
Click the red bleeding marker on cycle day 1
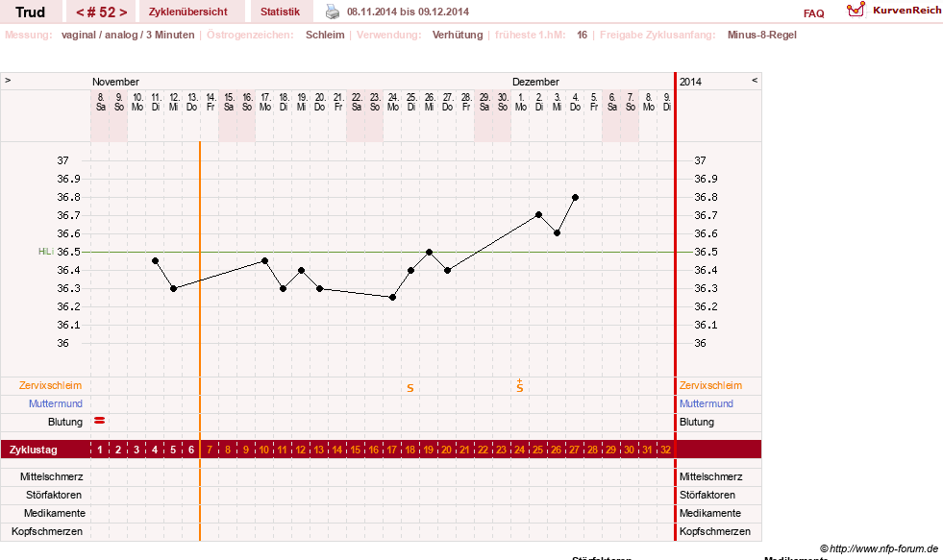(100, 421)
